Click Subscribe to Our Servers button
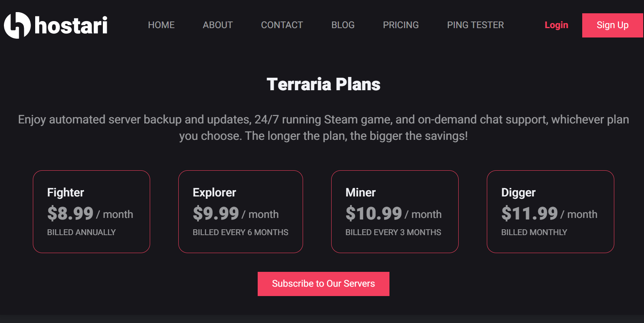The width and height of the screenshot is (644, 323). [323, 284]
